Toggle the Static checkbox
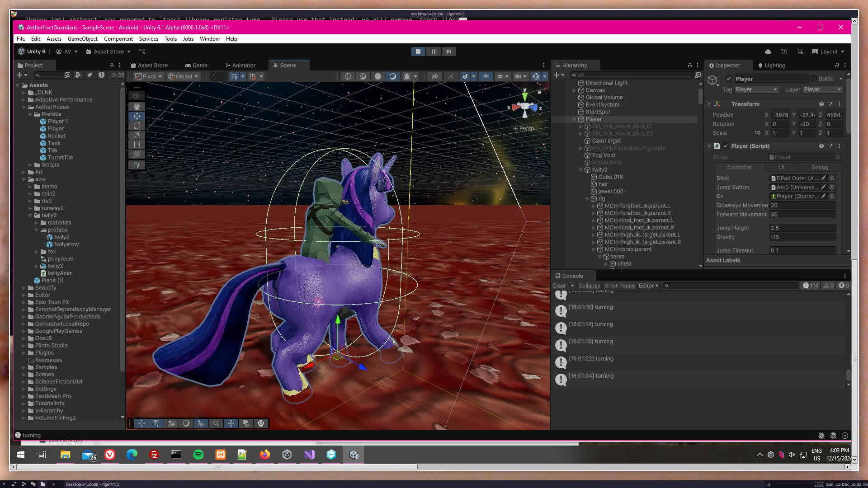 tap(814, 79)
